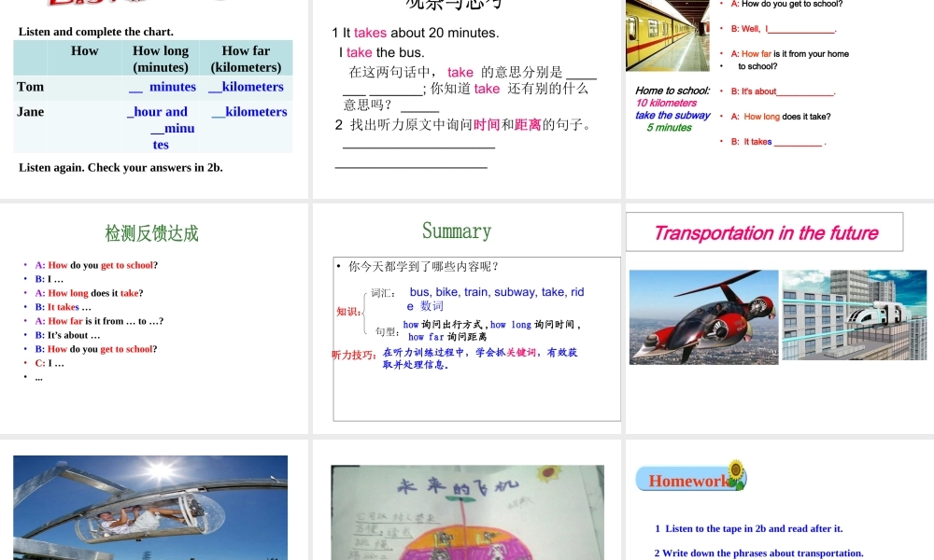Click the 'Summary' slide title
This screenshot has height=560, width=934.
(x=457, y=231)
